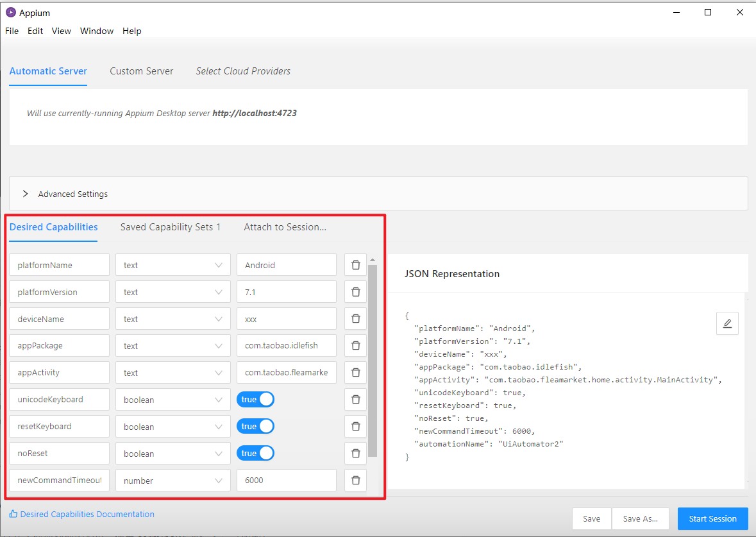
Task: Toggle the noReset true switch
Action: 255,454
